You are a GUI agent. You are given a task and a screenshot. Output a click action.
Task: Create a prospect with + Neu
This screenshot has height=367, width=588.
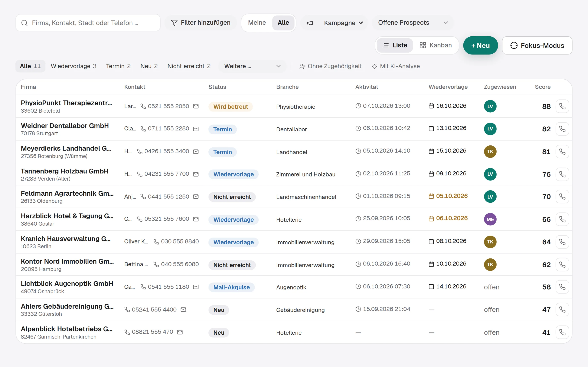pyautogui.click(x=480, y=45)
